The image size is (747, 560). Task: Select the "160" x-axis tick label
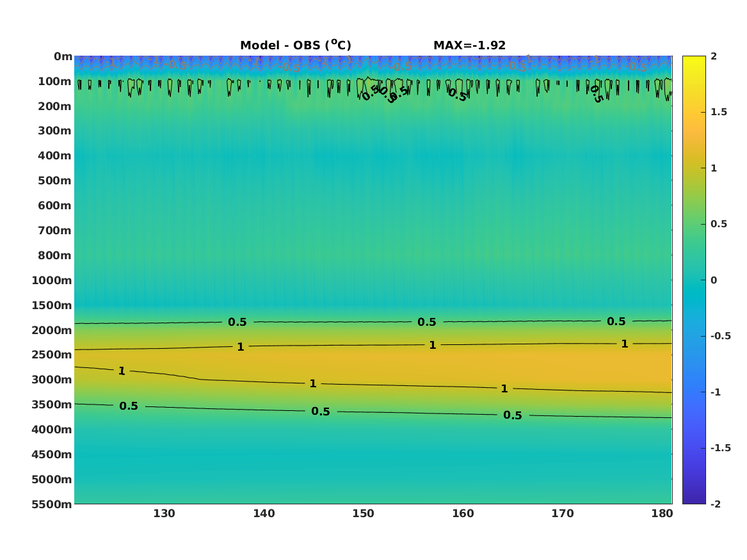463,513
